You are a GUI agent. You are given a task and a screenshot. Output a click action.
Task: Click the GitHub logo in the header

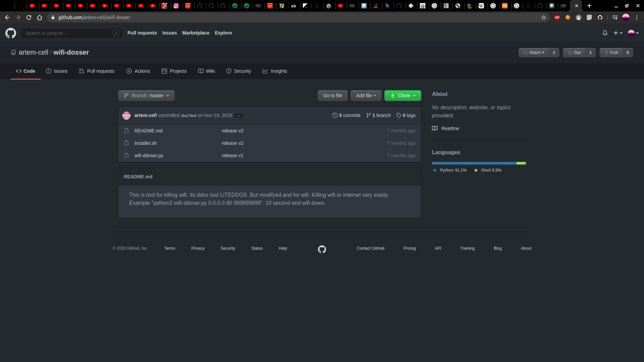click(x=11, y=33)
